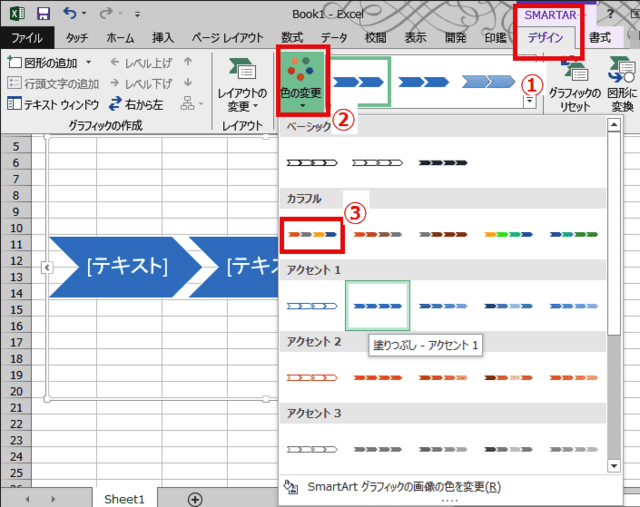The image size is (640, 507).
Task: Click グラフィックのリセット (Reset Graphic) icon
Action: 573,85
